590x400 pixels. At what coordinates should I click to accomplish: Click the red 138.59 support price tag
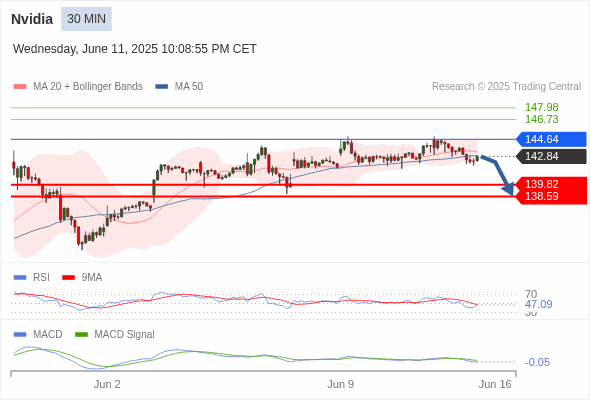click(x=551, y=197)
